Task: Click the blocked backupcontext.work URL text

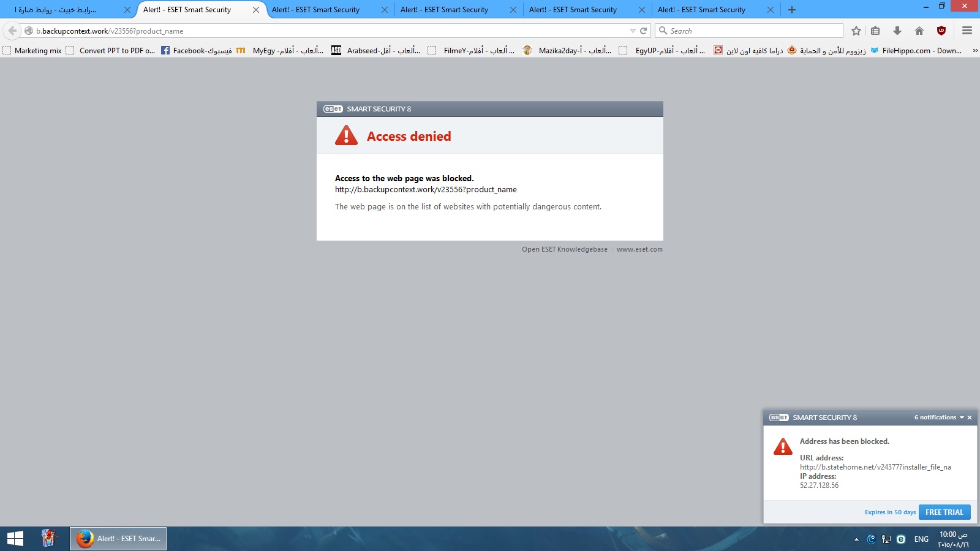Action: 426,190
